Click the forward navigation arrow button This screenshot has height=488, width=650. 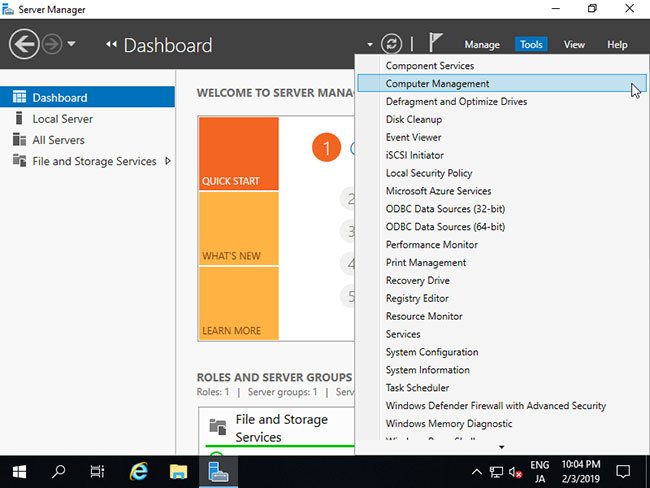(52, 44)
